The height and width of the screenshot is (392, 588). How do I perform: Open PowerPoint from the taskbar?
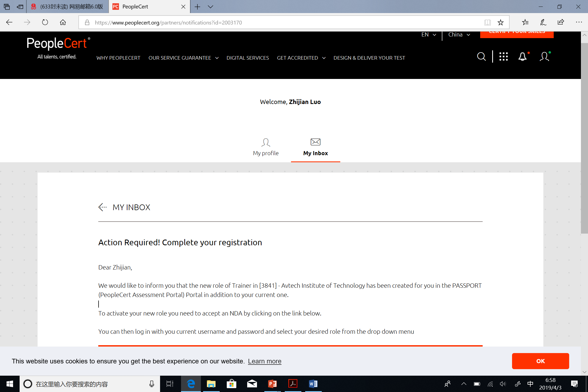[x=272, y=384]
